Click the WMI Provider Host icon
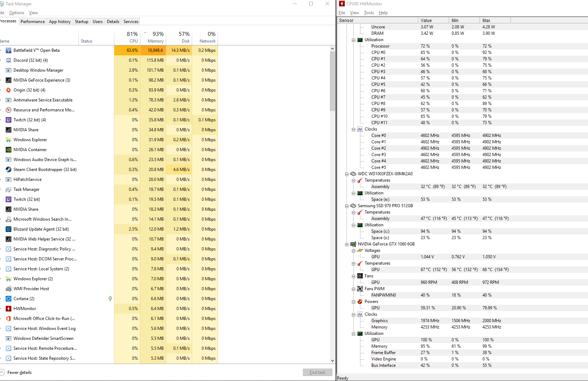The height and width of the screenshot is (381, 588). (9, 289)
